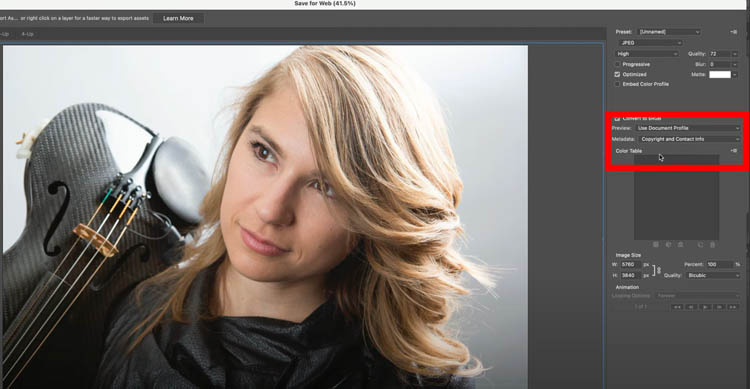Click the Quality field showing 72
The image size is (750, 389).
[719, 54]
